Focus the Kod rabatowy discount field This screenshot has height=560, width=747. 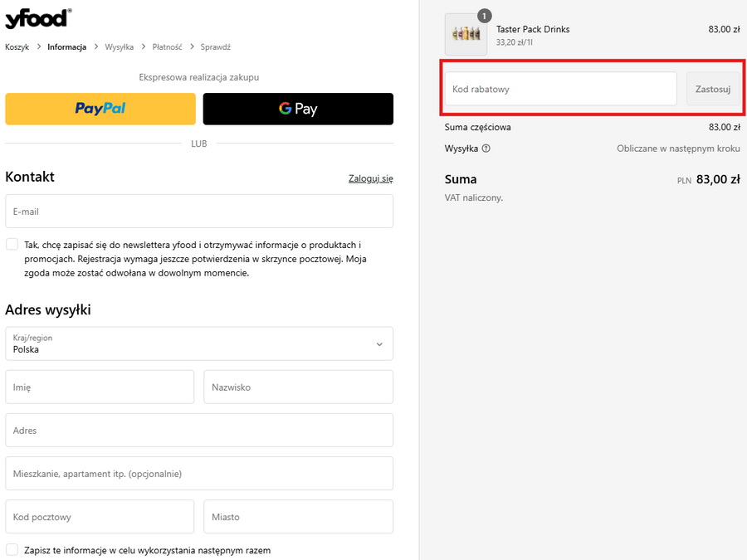pos(560,89)
